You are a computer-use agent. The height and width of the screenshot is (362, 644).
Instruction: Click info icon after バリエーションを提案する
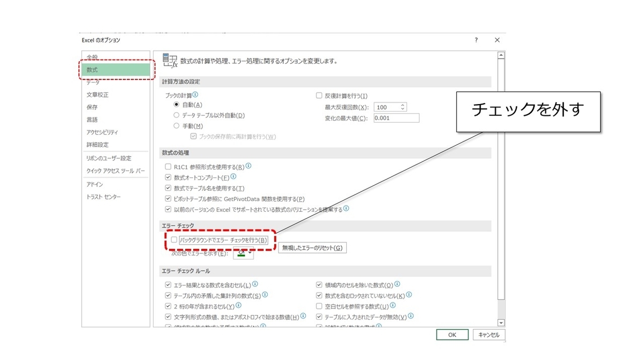[x=347, y=208]
